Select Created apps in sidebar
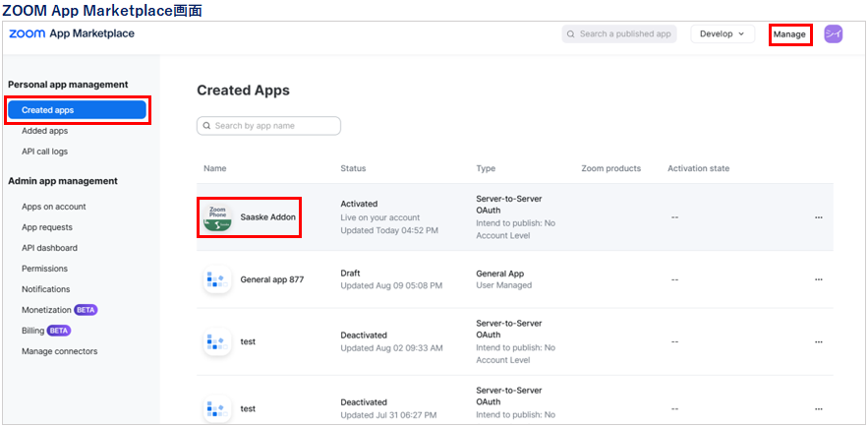Screen dimensions: 868x427 click(77, 109)
